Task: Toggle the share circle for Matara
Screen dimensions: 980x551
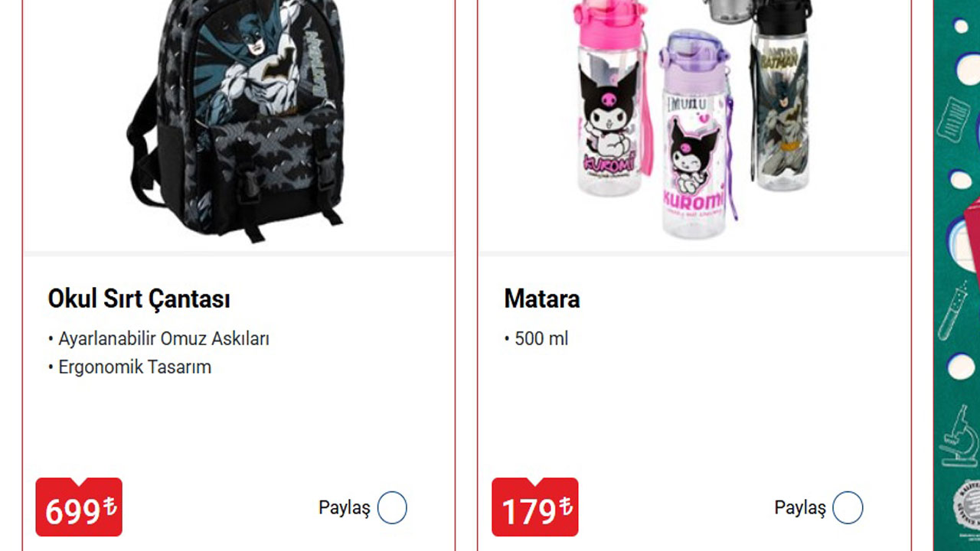Action: pyautogui.click(x=848, y=507)
